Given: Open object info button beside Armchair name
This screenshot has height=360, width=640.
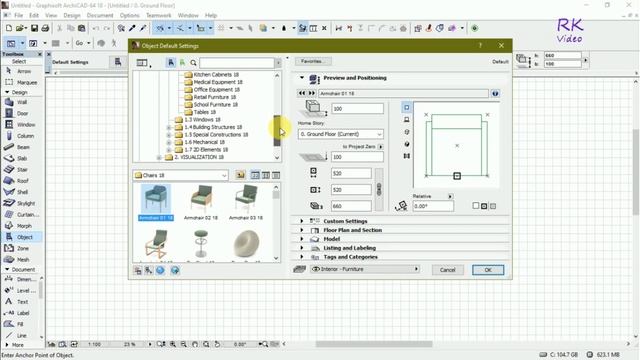Looking at the screenshot, I should click(x=495, y=93).
